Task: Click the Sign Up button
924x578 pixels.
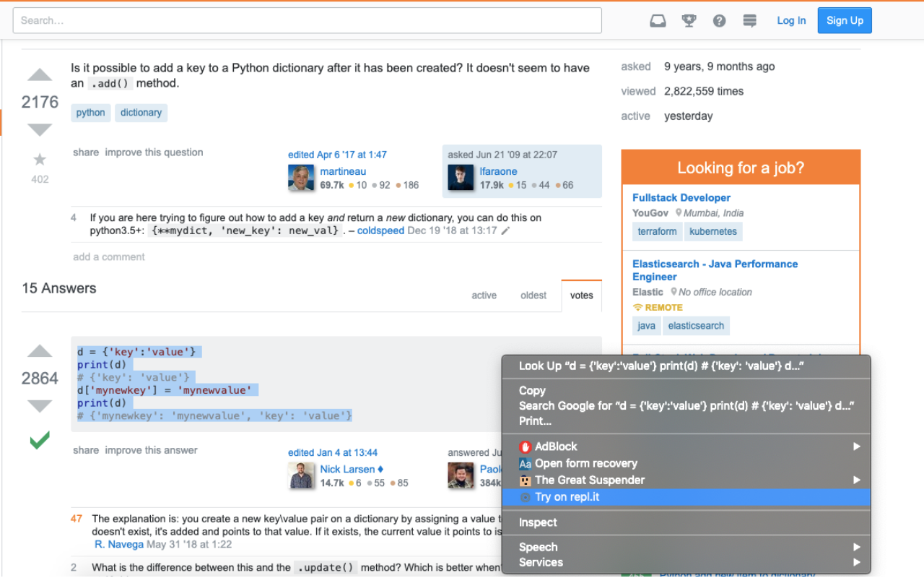Action: click(x=845, y=20)
